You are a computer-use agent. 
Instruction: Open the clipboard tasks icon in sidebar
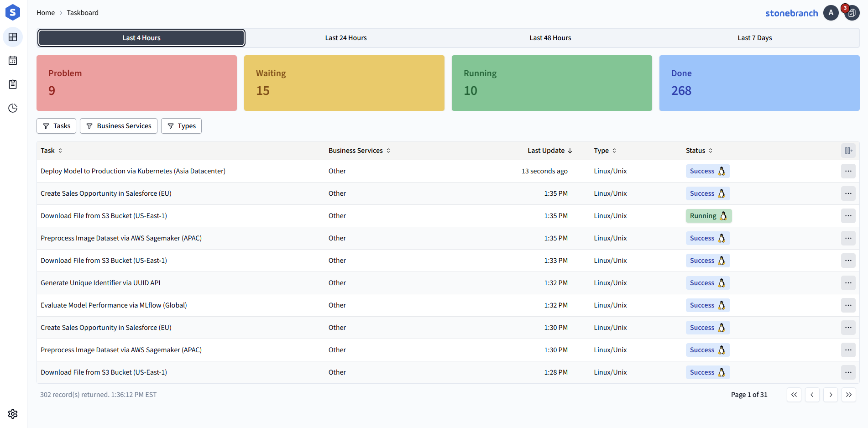[x=13, y=84]
